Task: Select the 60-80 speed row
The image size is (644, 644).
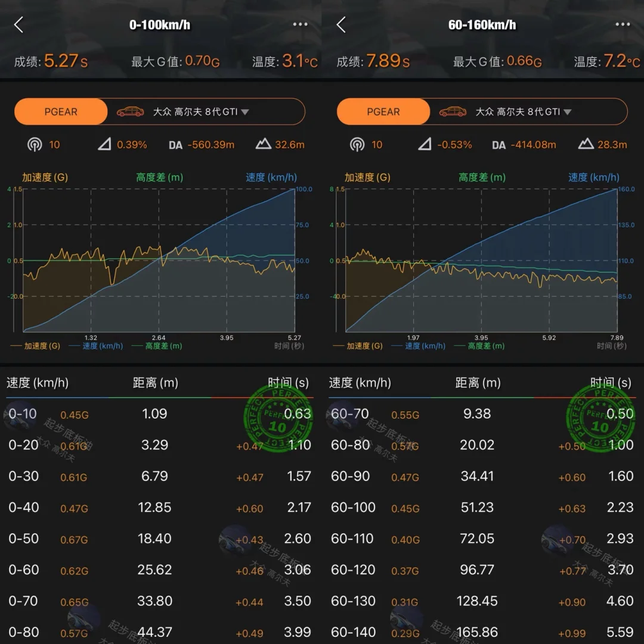Action: coord(482,445)
